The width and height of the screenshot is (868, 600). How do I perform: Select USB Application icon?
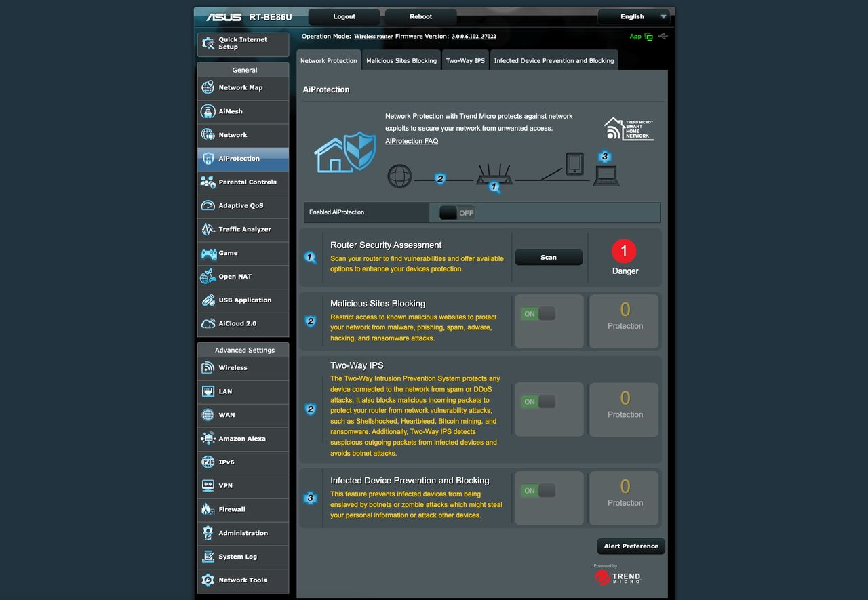pyautogui.click(x=208, y=300)
